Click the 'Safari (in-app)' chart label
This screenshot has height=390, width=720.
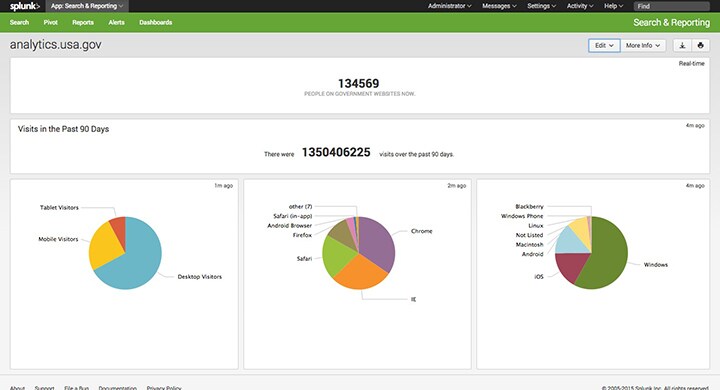pyautogui.click(x=292, y=216)
